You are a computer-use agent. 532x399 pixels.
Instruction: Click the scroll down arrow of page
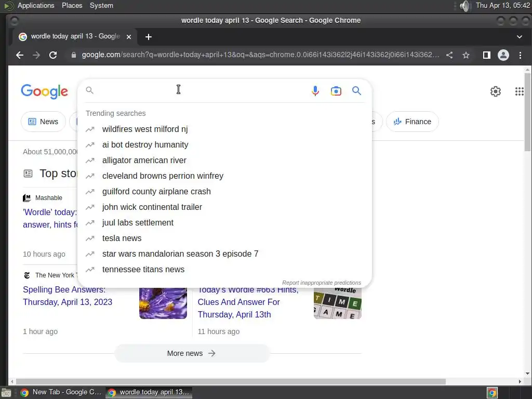(x=527, y=374)
